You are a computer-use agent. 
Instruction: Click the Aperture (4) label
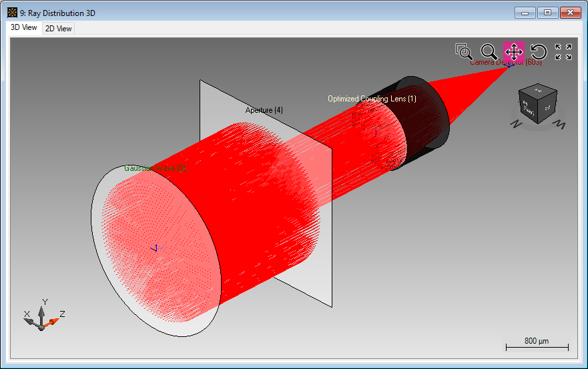point(264,110)
